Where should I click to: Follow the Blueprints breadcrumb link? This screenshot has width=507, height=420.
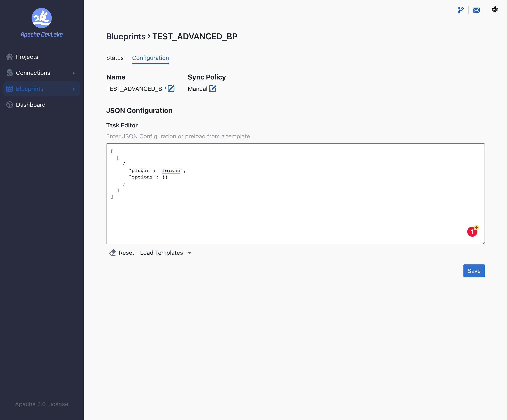126,36
